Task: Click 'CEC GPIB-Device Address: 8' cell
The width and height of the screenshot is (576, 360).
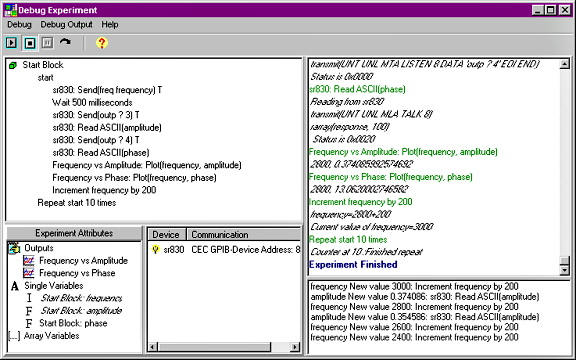Action: 245,250
